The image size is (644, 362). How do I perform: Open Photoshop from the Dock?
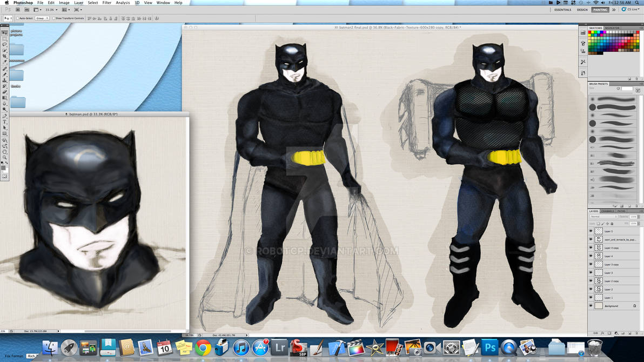(489, 348)
